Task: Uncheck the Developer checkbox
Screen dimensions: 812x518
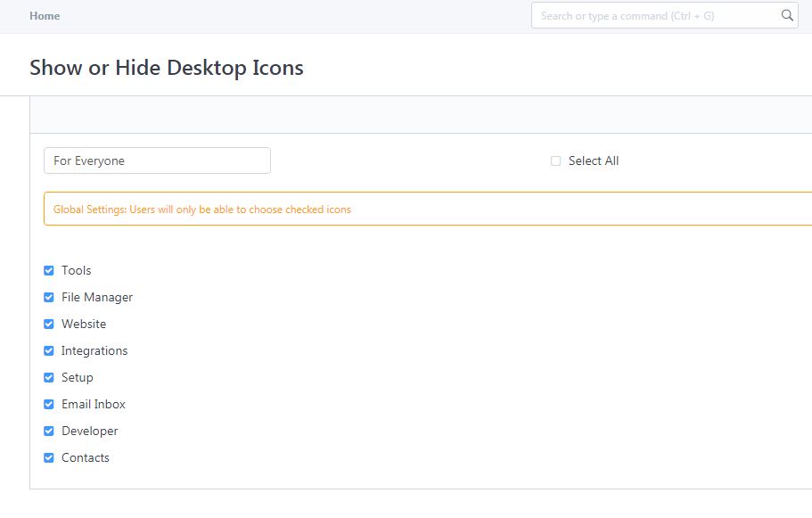Action: point(49,431)
